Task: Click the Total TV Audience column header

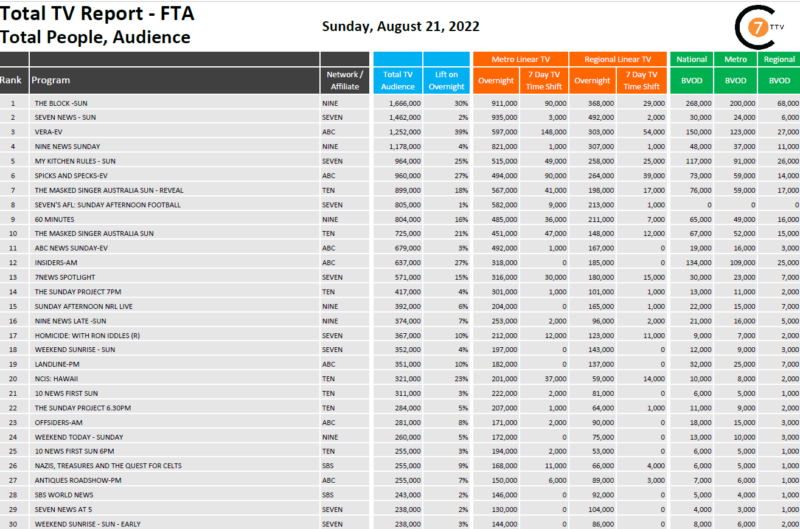Action: [x=399, y=79]
